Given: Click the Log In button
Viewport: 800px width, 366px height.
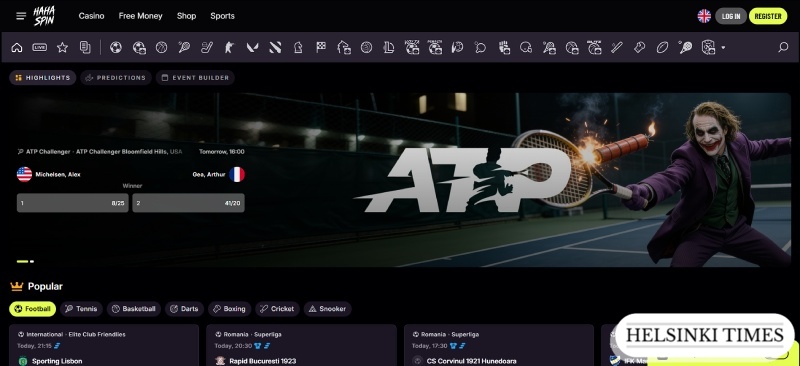Looking at the screenshot, I should (731, 16).
